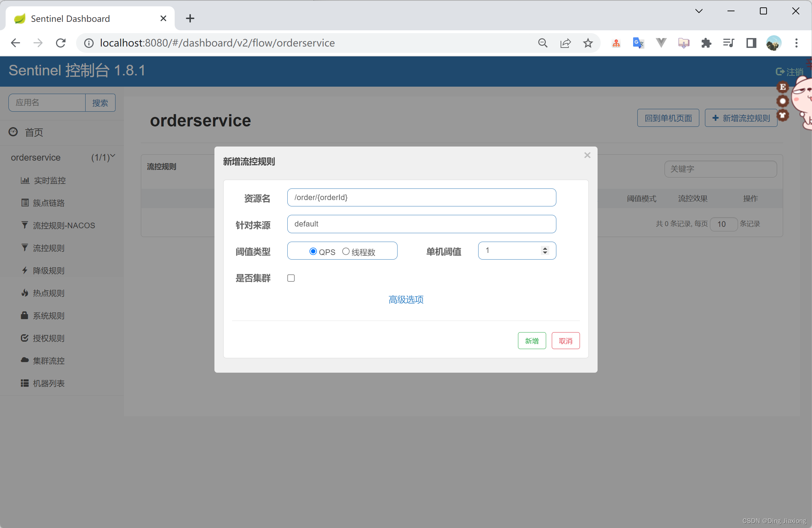
Task: Expand 高级选项 advanced options
Action: [406, 300]
